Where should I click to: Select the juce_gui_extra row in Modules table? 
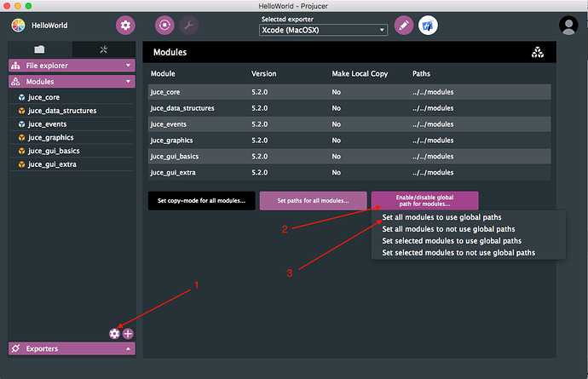pos(349,172)
